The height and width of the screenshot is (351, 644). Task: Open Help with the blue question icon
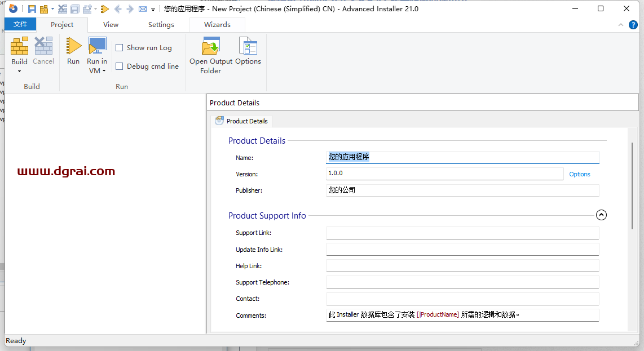[x=633, y=25]
